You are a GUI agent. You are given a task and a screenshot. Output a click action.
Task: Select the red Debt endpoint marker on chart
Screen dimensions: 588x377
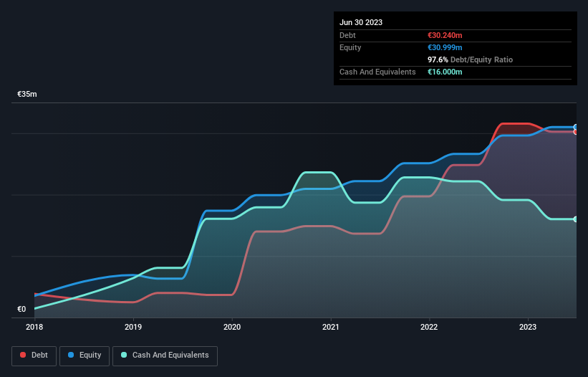click(576, 132)
